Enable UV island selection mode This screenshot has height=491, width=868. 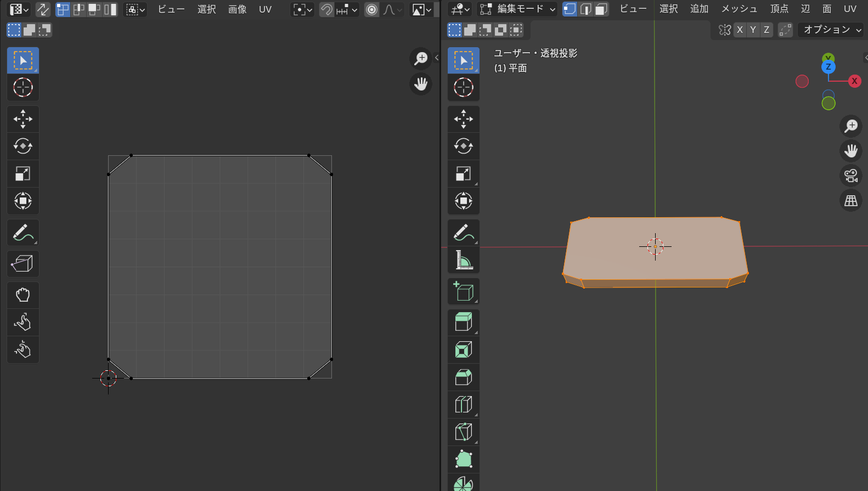[110, 9]
